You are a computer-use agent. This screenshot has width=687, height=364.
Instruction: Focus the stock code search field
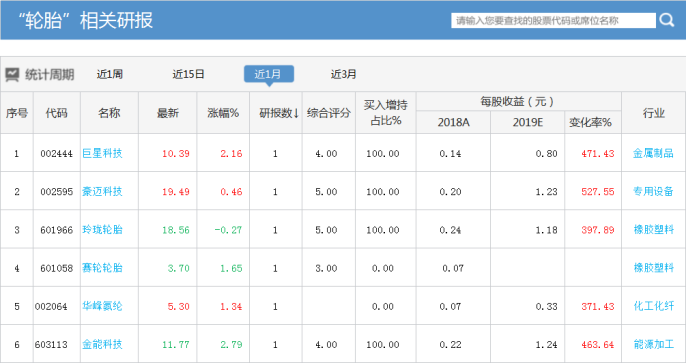point(553,21)
